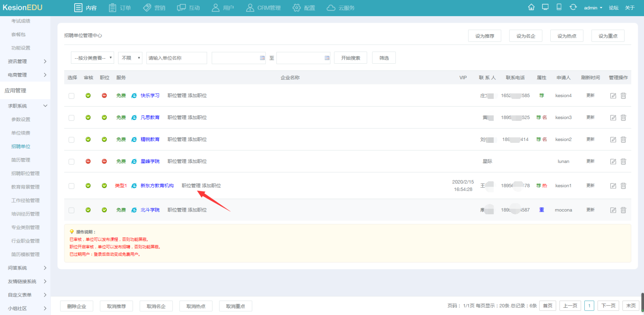
Task: Click 更新 to refresh 北斗学院
Action: (591, 210)
